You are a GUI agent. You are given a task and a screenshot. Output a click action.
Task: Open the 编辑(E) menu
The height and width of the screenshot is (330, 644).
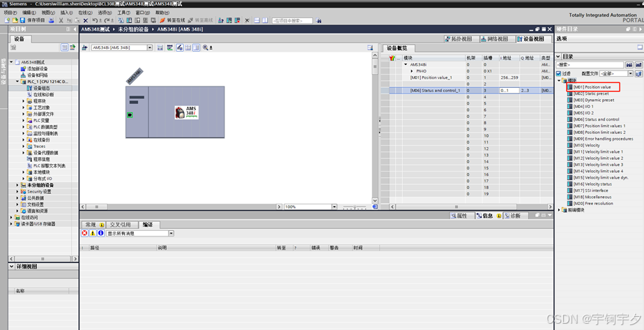[29, 13]
